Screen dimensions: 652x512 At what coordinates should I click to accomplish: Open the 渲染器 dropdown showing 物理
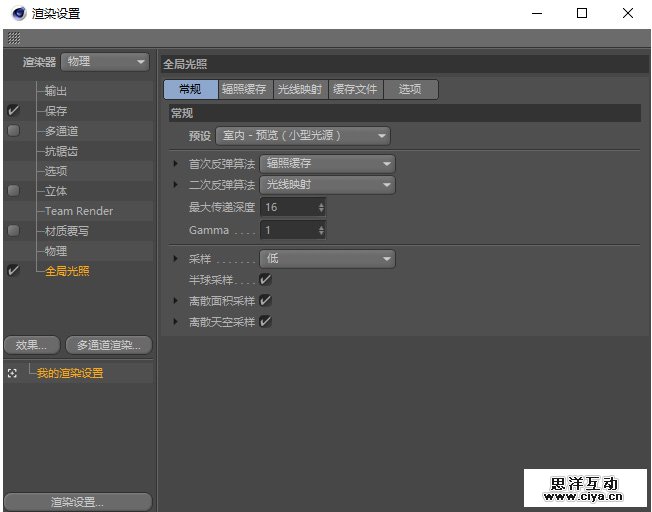click(x=105, y=62)
